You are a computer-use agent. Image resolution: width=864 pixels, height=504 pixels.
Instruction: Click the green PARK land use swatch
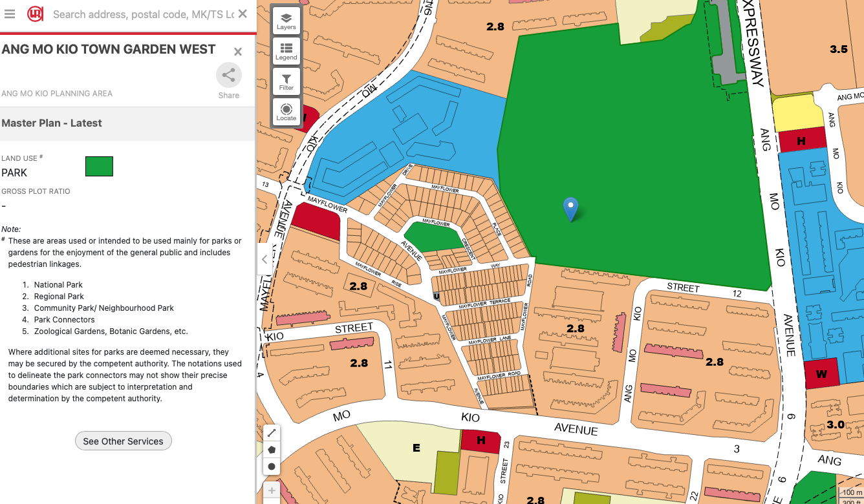click(x=99, y=166)
